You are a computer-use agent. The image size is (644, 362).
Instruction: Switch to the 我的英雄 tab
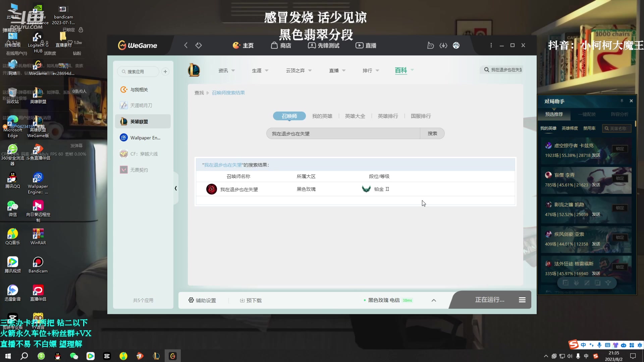click(x=322, y=116)
